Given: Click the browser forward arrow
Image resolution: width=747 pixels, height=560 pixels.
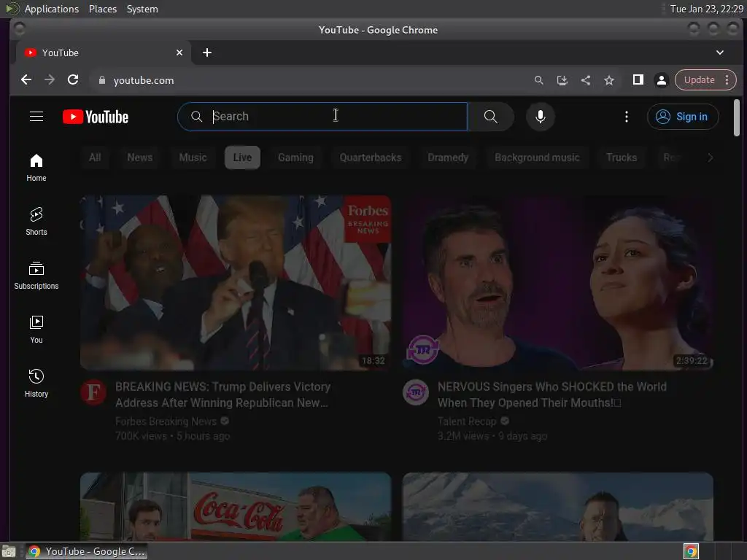Looking at the screenshot, I should 50,80.
